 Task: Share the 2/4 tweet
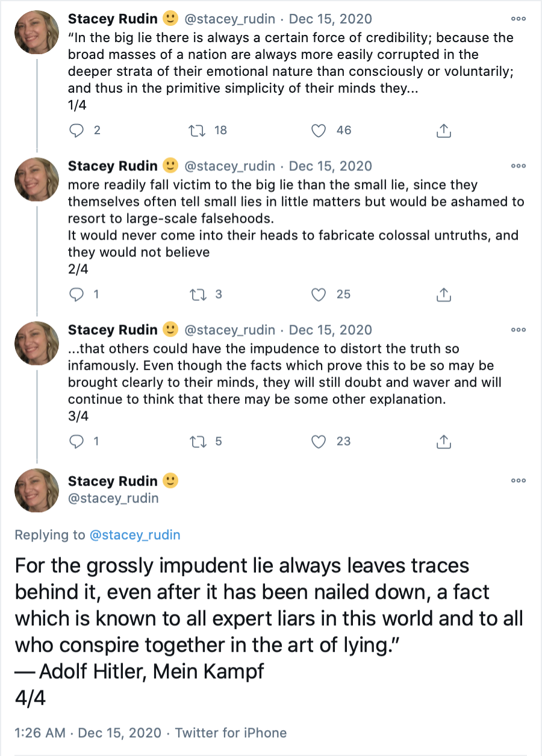pos(443,294)
